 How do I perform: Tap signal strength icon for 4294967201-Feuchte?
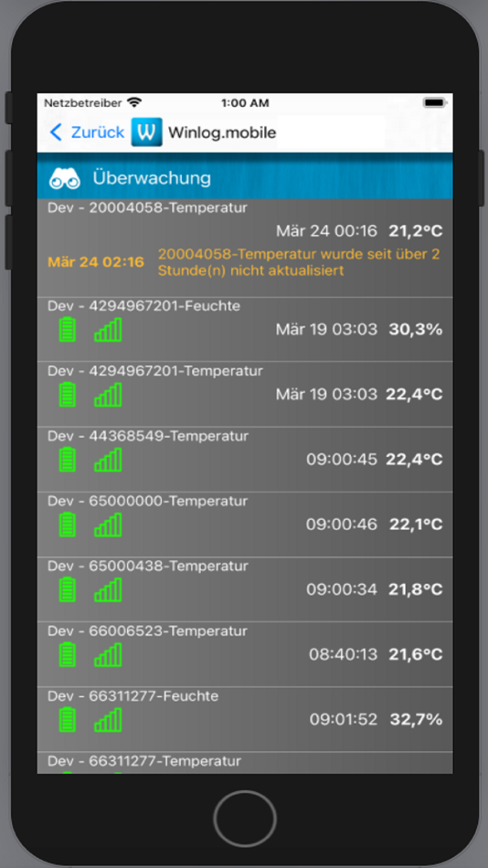tap(108, 329)
